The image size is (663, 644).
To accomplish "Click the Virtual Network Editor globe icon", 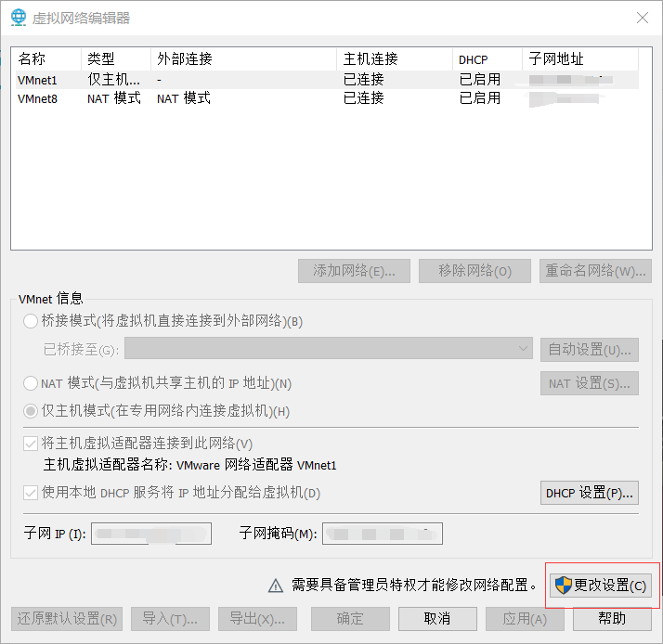I will pyautogui.click(x=19, y=18).
